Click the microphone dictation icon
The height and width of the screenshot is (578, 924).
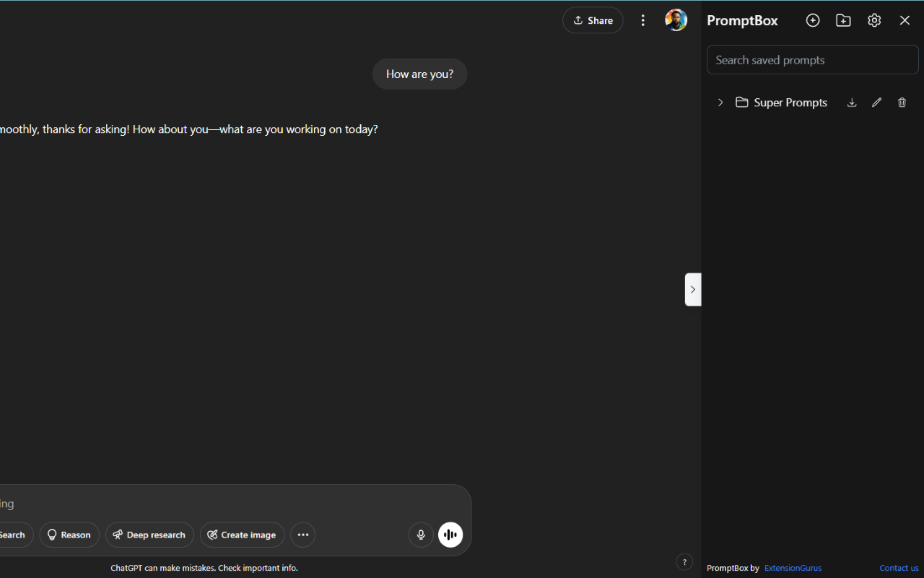(x=421, y=535)
